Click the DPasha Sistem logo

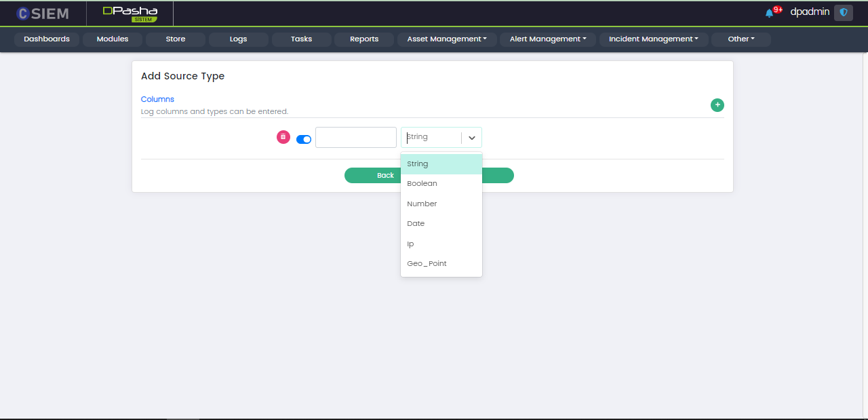130,13
